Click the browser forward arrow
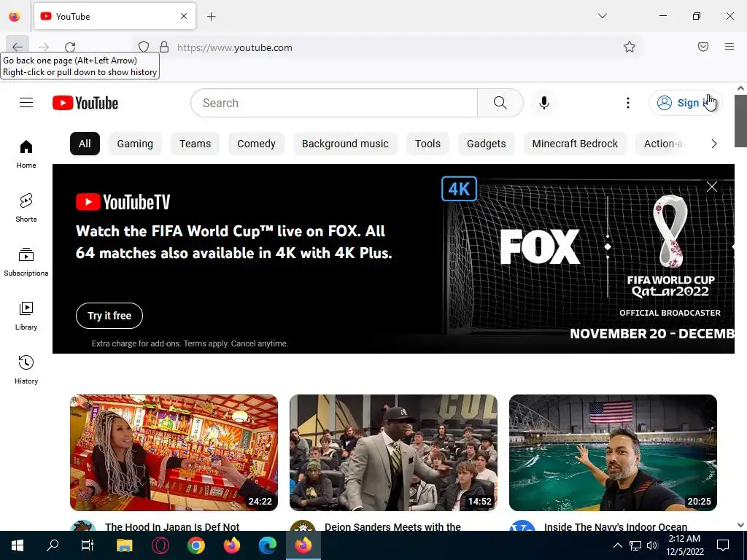This screenshot has width=747, height=560. point(44,47)
